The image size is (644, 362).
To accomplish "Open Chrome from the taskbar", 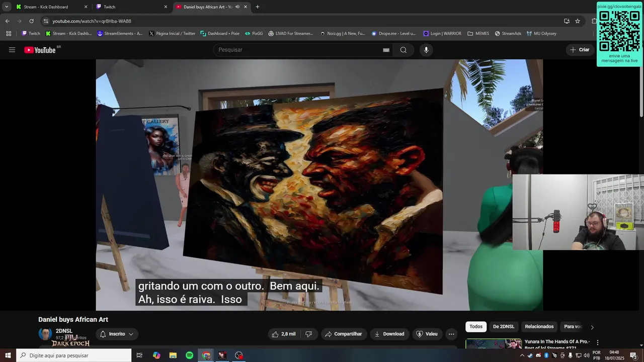I will point(206,355).
